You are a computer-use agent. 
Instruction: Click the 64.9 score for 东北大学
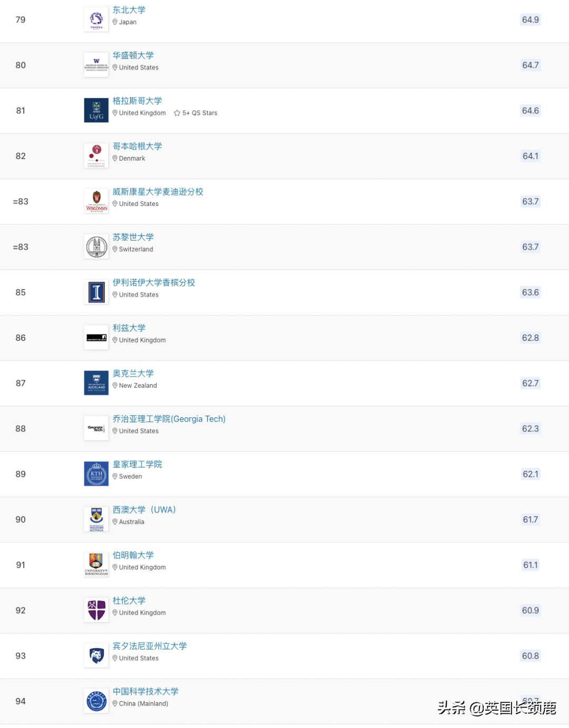point(531,20)
